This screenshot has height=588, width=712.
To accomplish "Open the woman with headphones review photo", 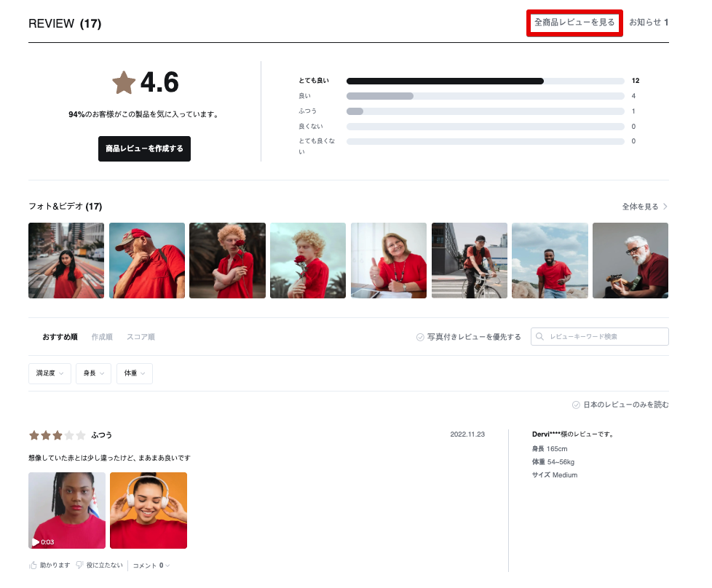I will [149, 510].
